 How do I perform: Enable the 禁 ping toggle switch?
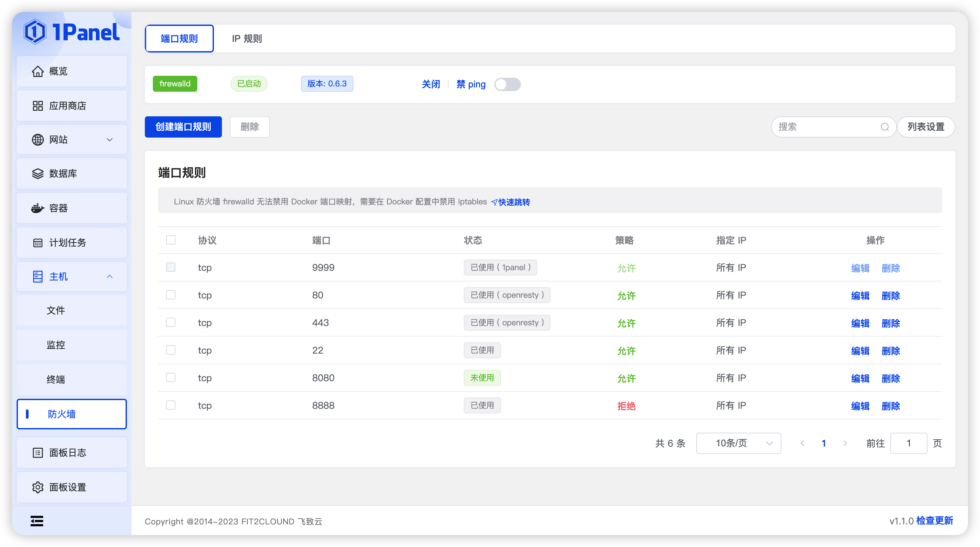508,84
